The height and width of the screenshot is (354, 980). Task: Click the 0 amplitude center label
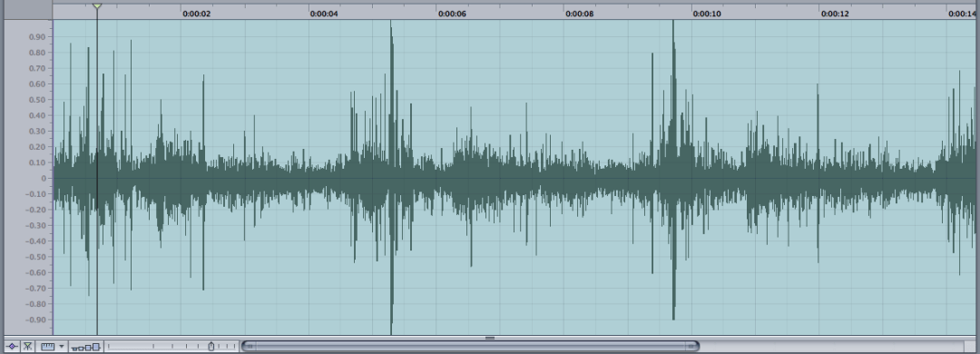pyautogui.click(x=44, y=178)
